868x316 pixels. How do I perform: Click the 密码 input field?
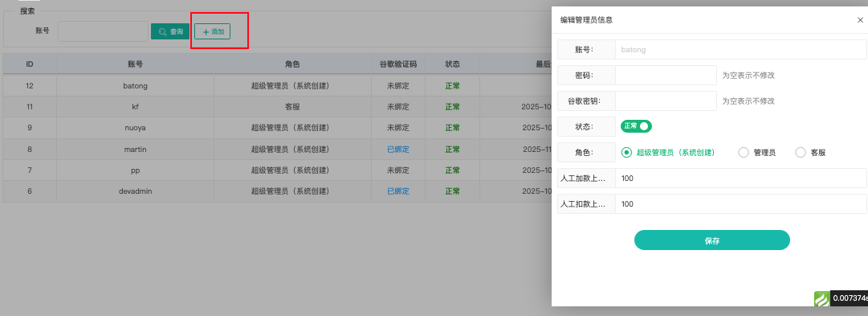pos(666,75)
